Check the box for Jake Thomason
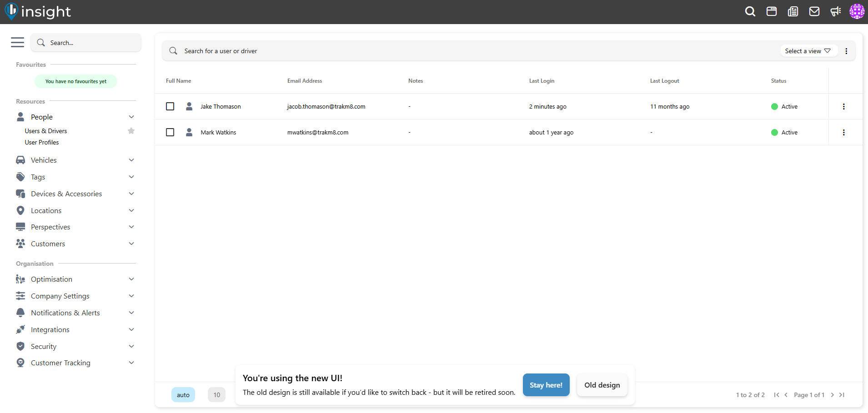This screenshot has height=413, width=868. click(170, 106)
